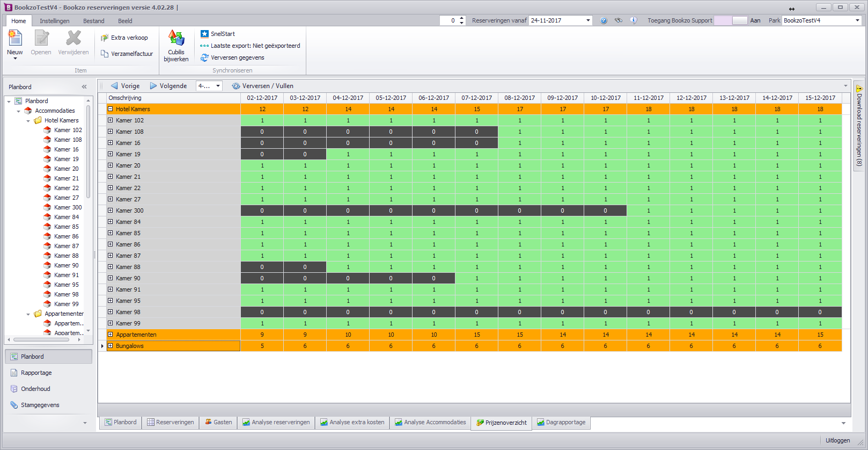This screenshot has width=868, height=450.
Task: Click Verversen gegevens sync icon
Action: (204, 57)
